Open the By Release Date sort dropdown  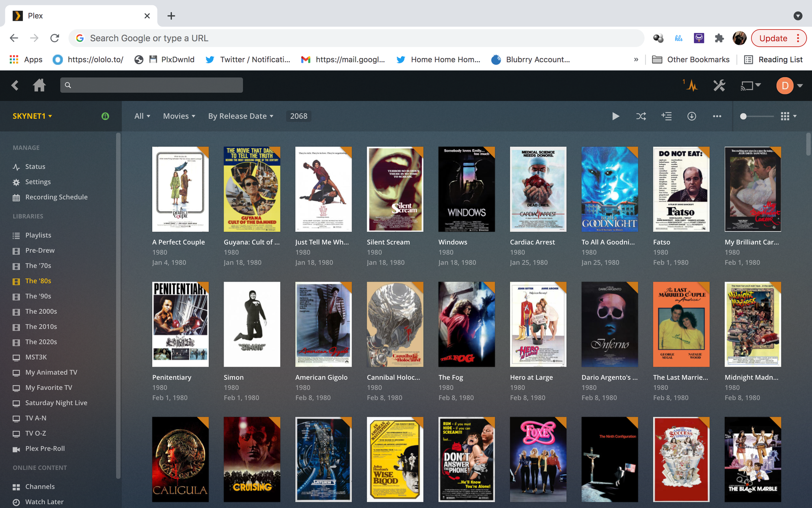pos(241,116)
